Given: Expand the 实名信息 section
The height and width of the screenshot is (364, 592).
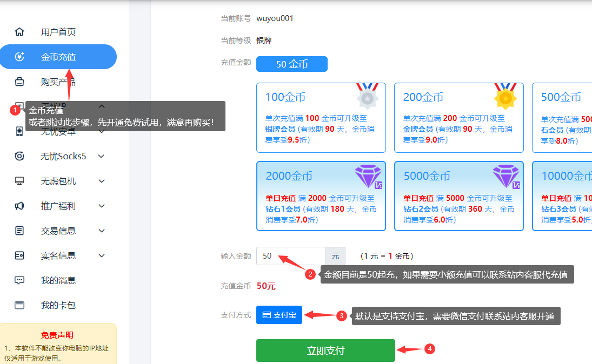Looking at the screenshot, I should coord(101,255).
